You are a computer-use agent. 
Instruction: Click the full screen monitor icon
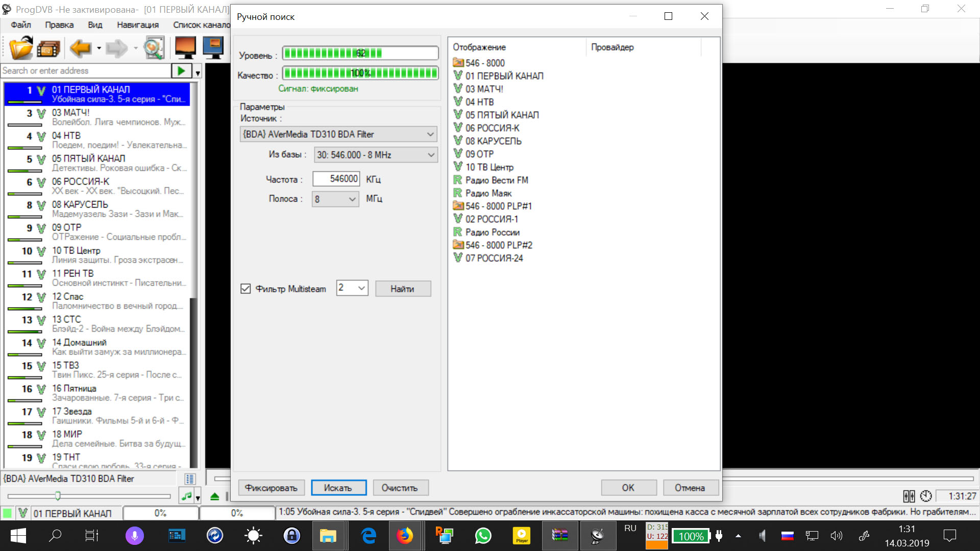(x=185, y=48)
